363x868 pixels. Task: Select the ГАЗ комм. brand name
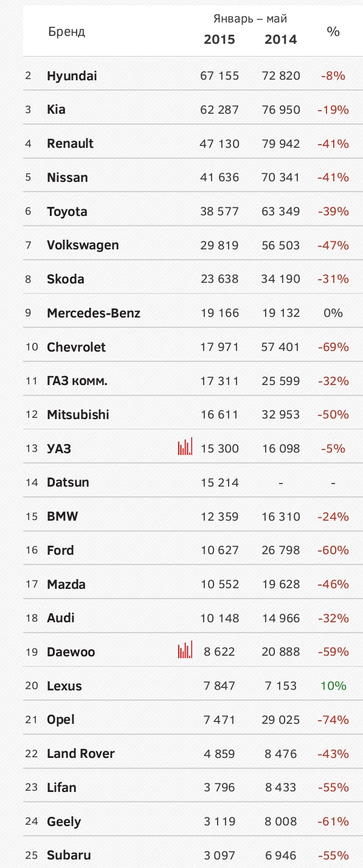pyautogui.click(x=77, y=381)
